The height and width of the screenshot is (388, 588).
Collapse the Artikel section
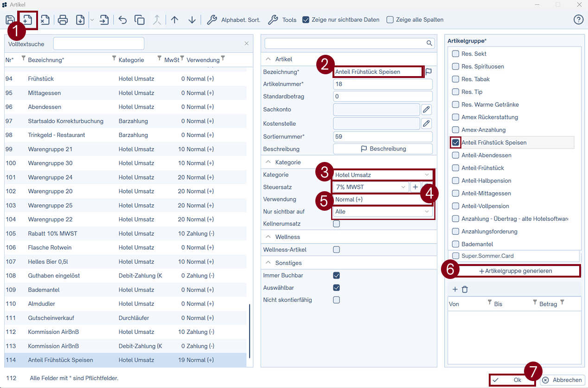pos(268,59)
